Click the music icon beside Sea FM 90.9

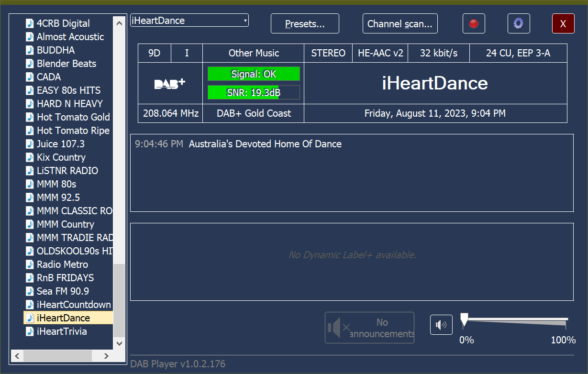point(30,291)
